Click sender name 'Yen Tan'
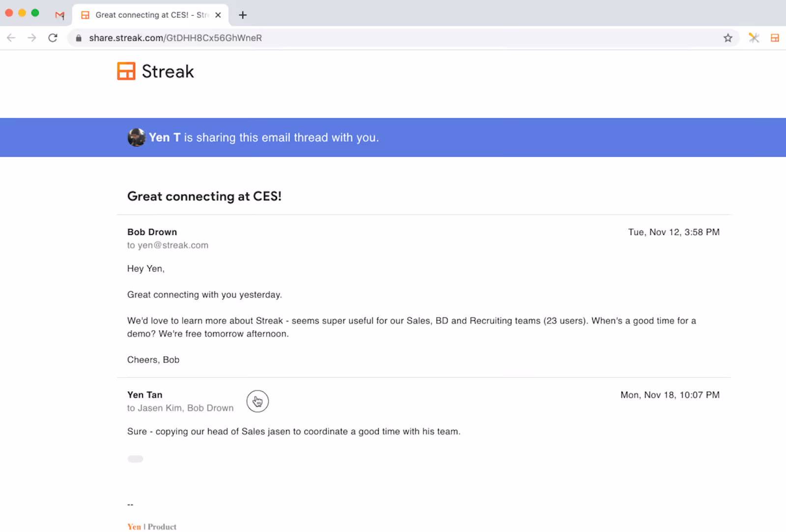The width and height of the screenshot is (786, 532). tap(145, 395)
